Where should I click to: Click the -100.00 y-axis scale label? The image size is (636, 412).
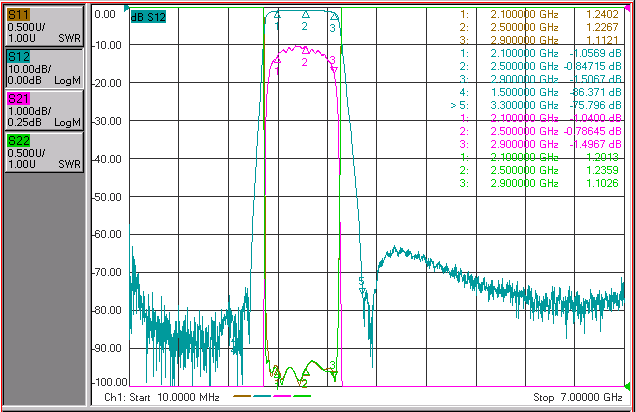coord(110,382)
